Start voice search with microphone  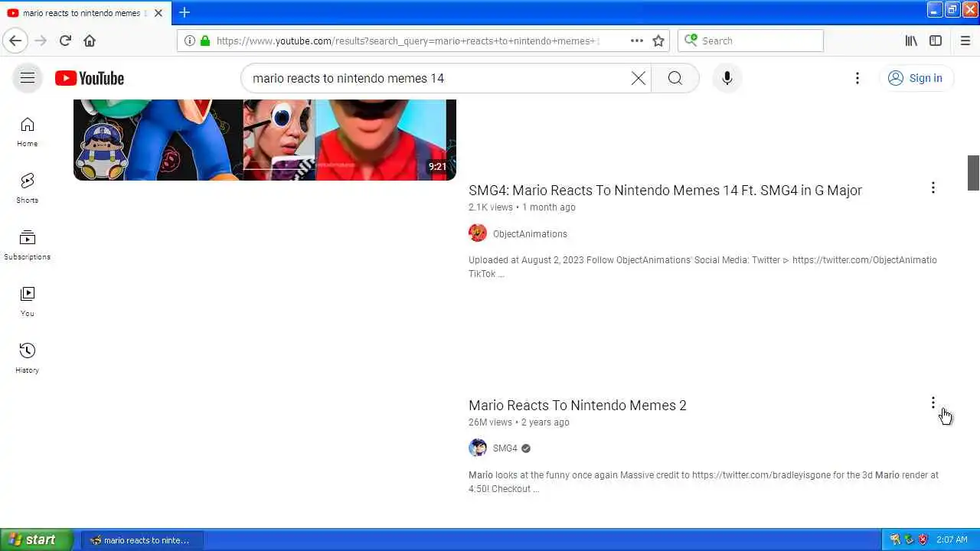click(x=727, y=78)
